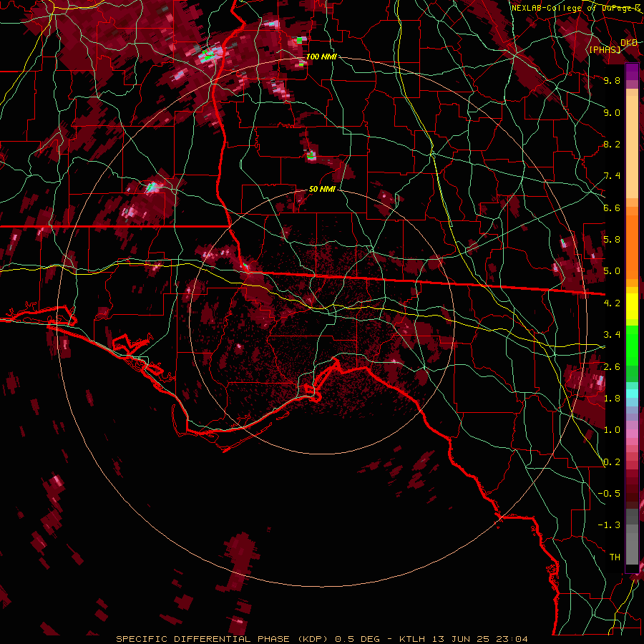Click the 3.4 legend value
Screen dimensions: 644x644
[x=612, y=335]
